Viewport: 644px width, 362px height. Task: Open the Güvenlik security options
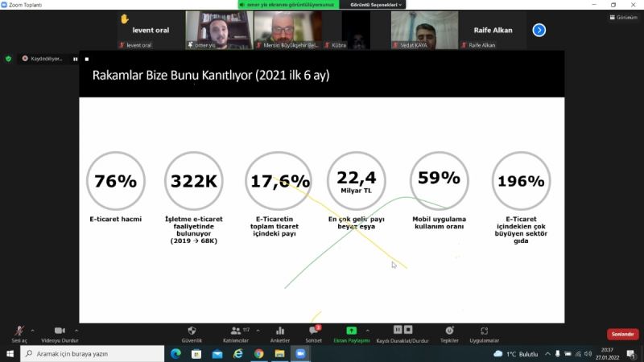192,333
